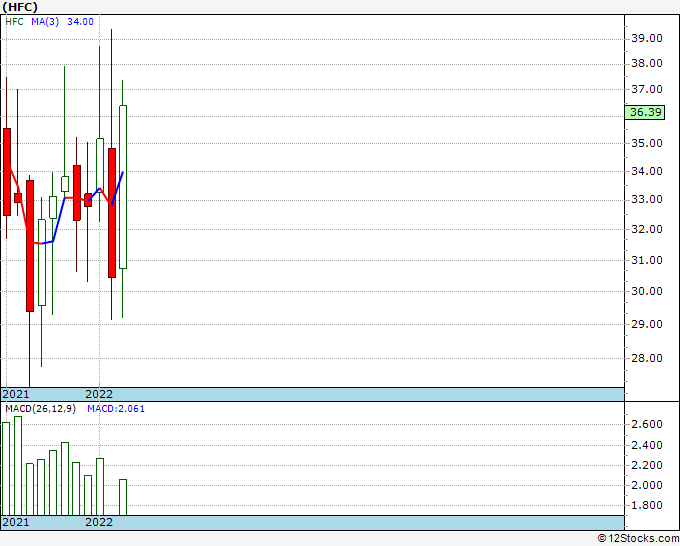Click the 38.00 price axis label
The image size is (680, 546).
click(647, 63)
